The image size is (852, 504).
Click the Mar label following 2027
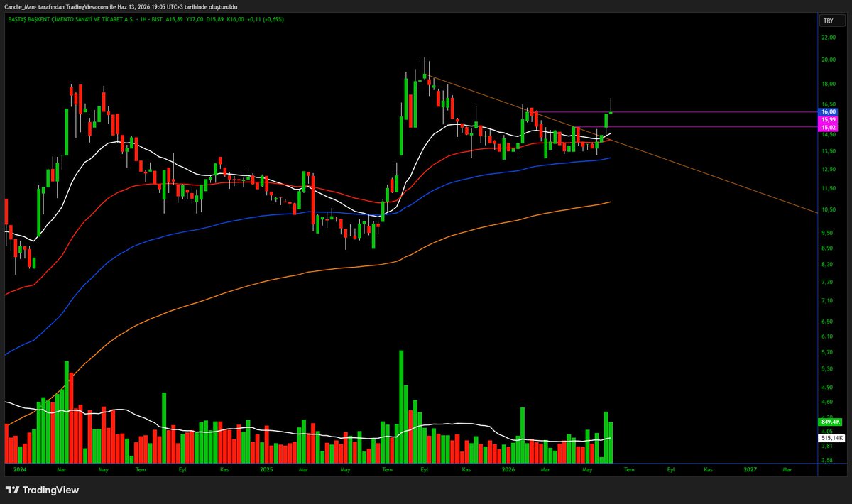(x=787, y=469)
